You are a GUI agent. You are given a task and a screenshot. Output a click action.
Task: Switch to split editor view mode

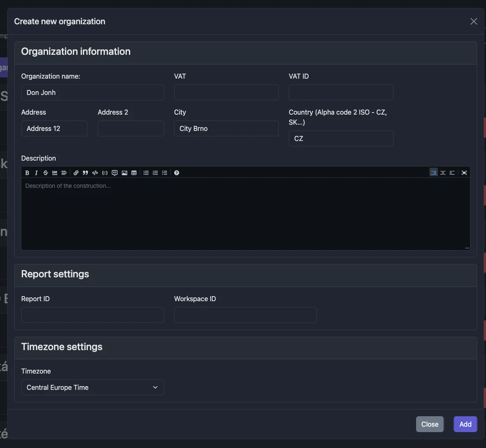(x=442, y=172)
